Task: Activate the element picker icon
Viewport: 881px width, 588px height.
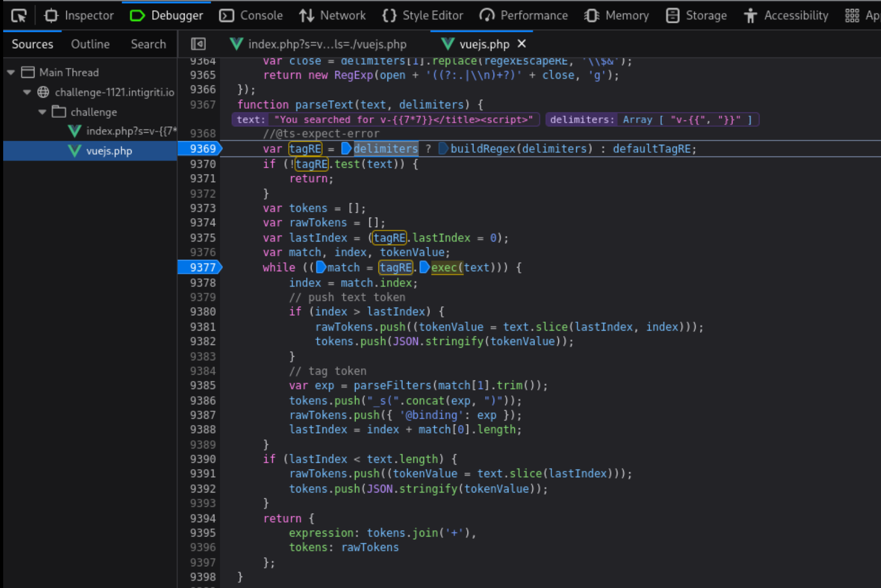Action: [19, 16]
